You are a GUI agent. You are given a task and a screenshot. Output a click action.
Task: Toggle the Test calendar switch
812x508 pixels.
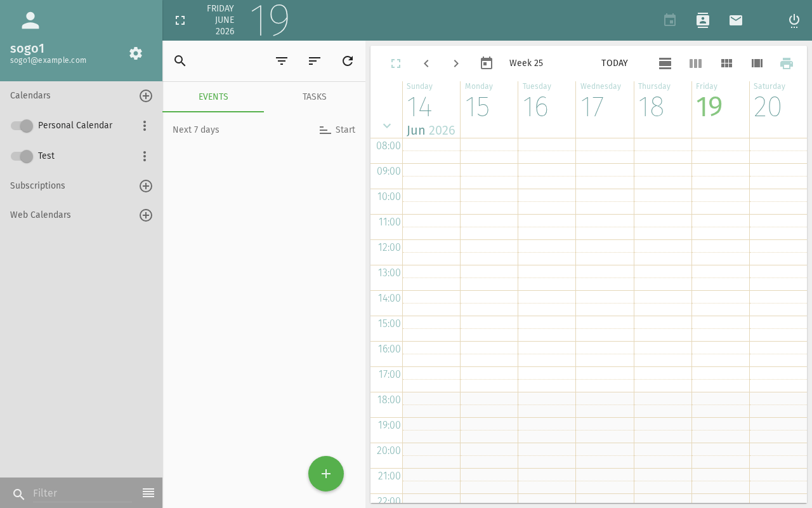click(x=22, y=156)
